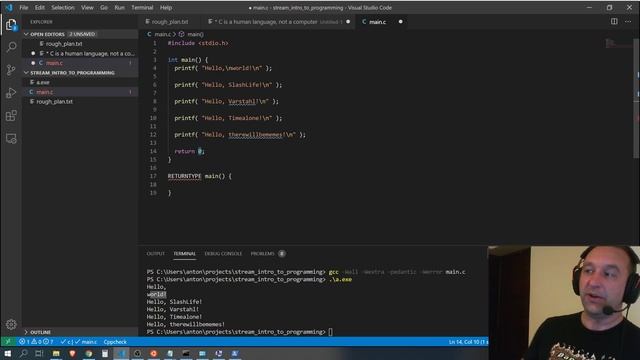Open the Windows Start menu
This screenshot has height=360, width=640.
(8, 353)
